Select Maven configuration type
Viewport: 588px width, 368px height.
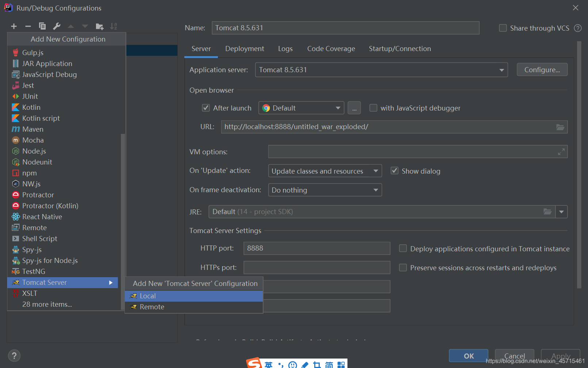click(x=63, y=129)
